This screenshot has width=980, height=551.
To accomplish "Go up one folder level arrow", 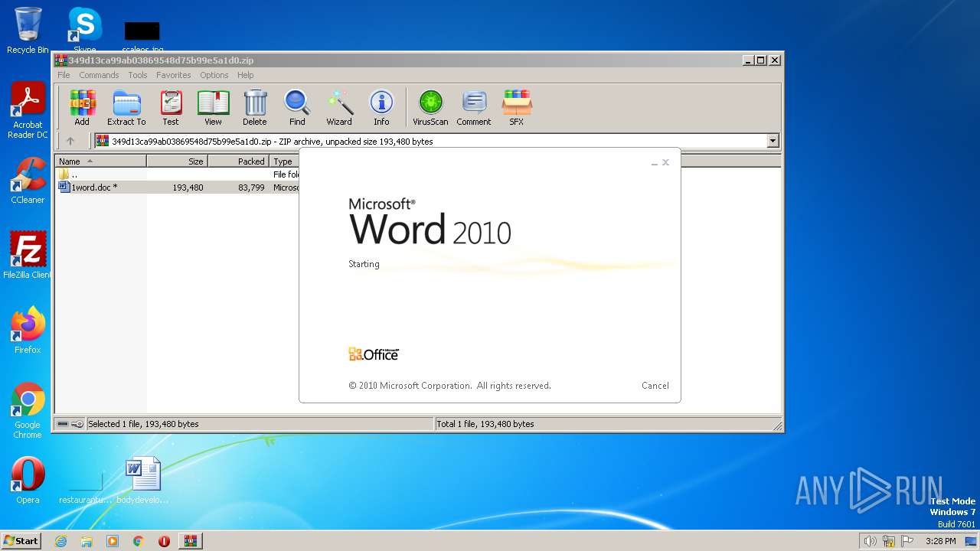I will pyautogui.click(x=70, y=141).
